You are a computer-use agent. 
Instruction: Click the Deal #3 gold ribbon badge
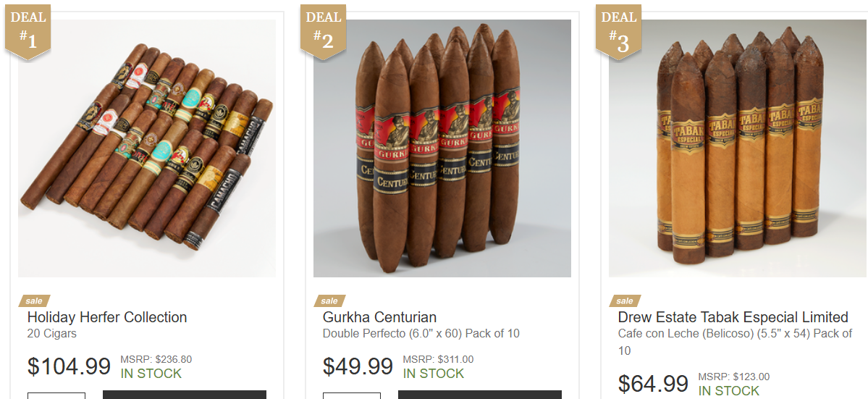click(x=618, y=32)
